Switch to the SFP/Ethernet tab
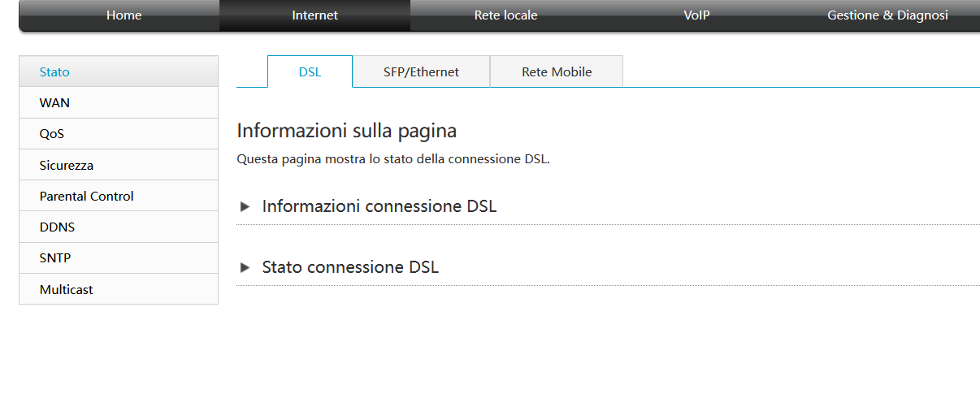This screenshot has width=980, height=411. [421, 71]
